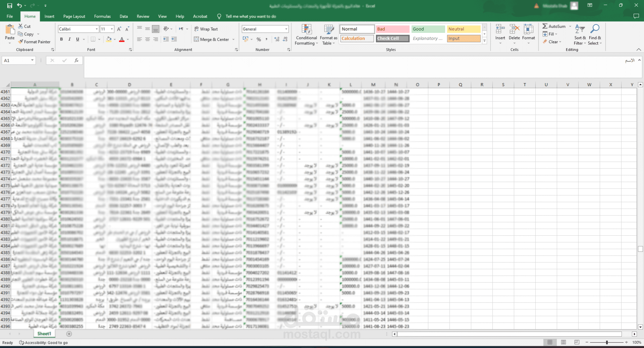
Task: Switch to the Review tab
Action: 143,16
